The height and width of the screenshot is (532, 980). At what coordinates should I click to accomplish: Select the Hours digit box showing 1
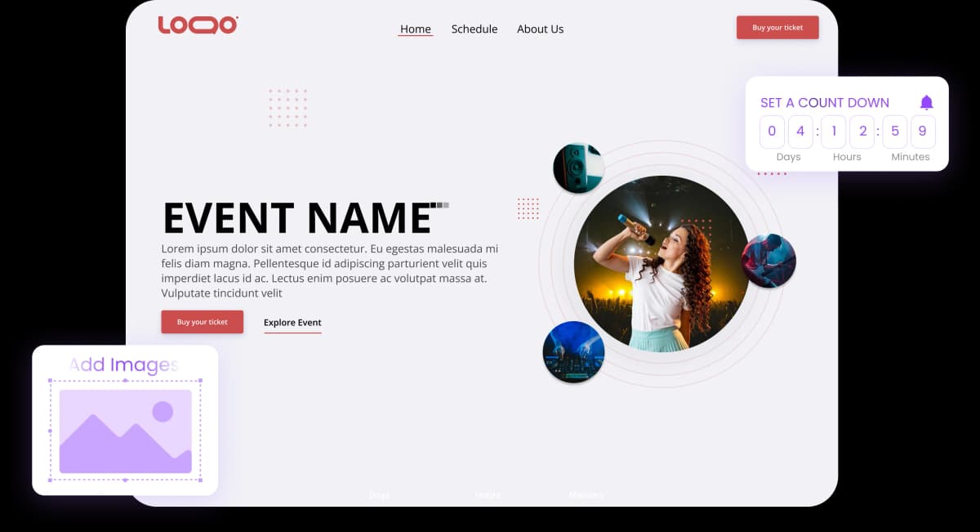point(833,132)
